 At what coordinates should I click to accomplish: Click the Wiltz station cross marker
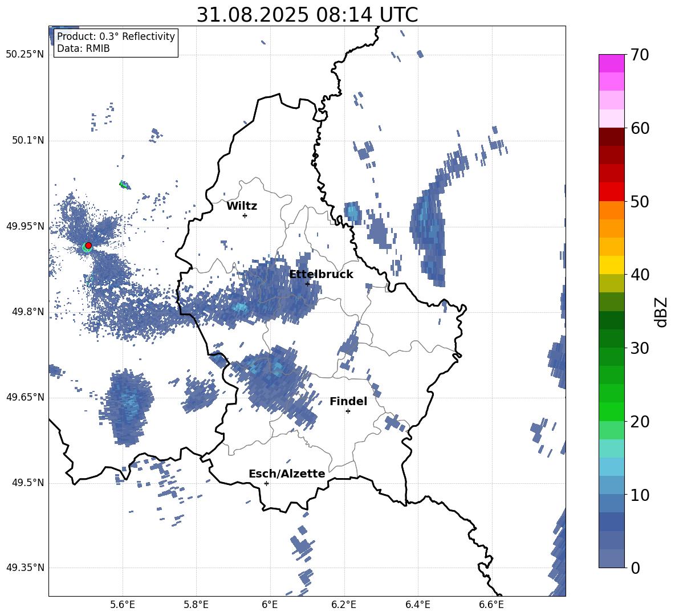245,215
